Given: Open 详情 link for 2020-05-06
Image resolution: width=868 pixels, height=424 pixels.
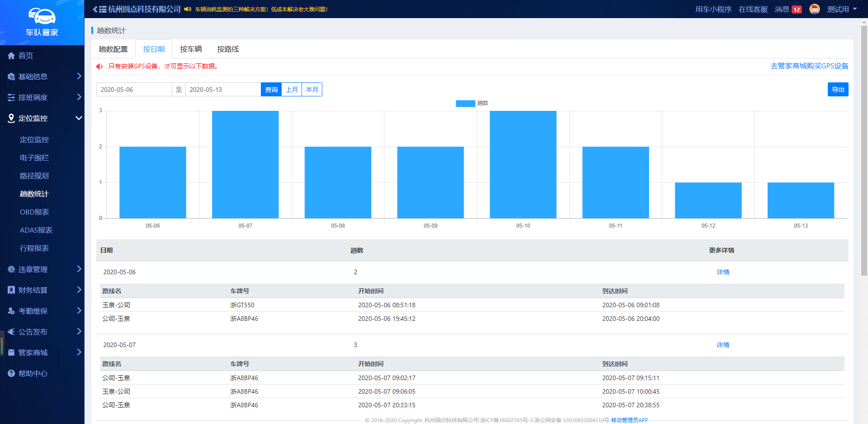Looking at the screenshot, I should pyautogui.click(x=722, y=272).
